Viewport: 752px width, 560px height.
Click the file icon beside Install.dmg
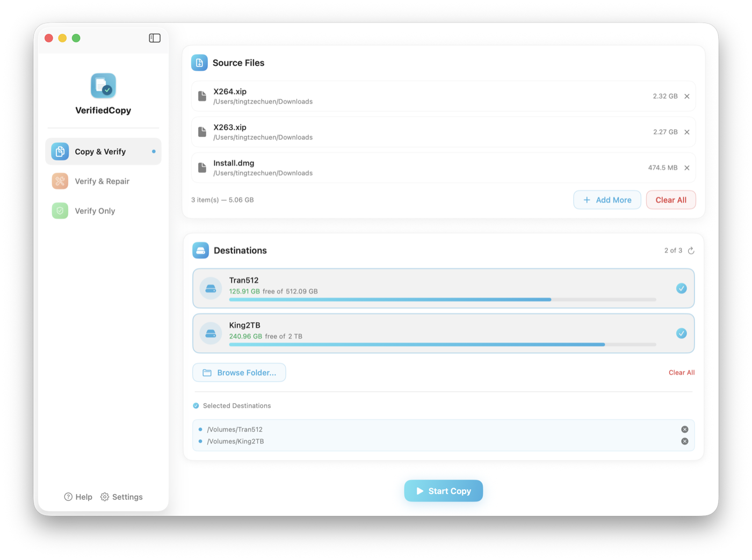(202, 167)
